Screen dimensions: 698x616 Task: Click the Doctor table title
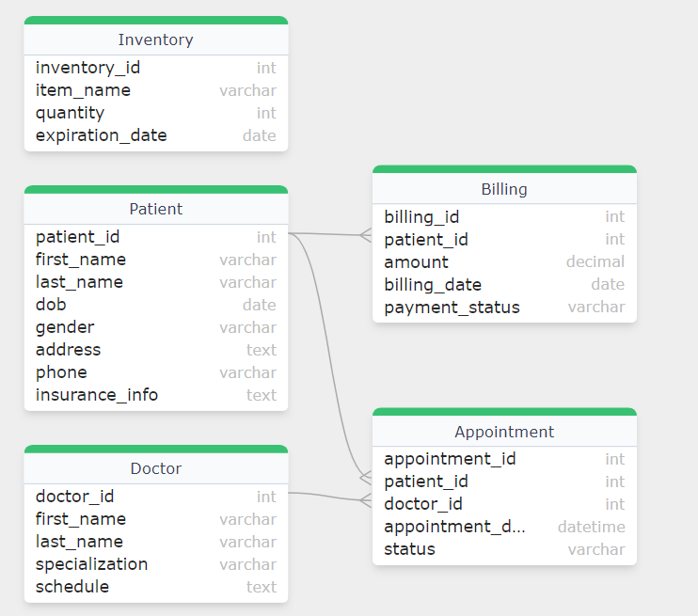click(155, 468)
